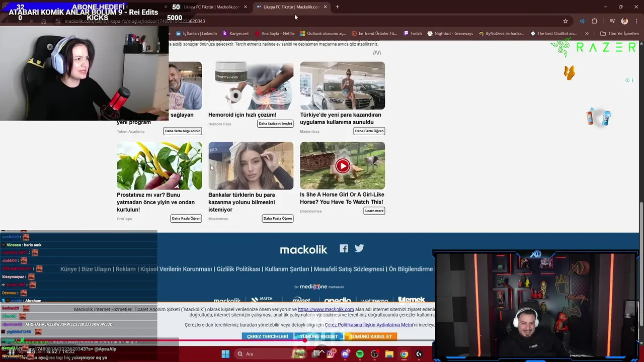Open the Mesafeli Satış Sözleşmesi link

(349, 269)
